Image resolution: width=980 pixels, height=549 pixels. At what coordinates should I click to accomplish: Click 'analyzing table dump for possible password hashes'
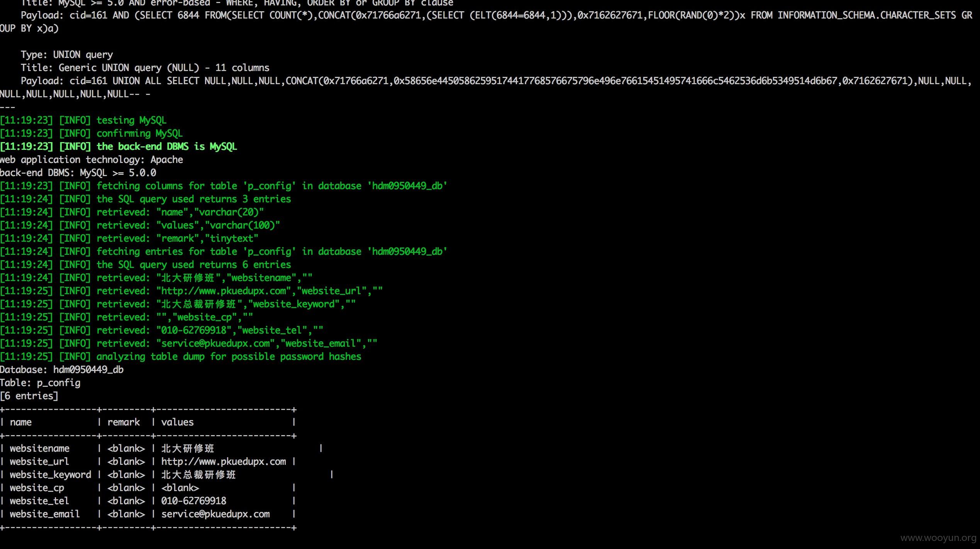(x=181, y=357)
